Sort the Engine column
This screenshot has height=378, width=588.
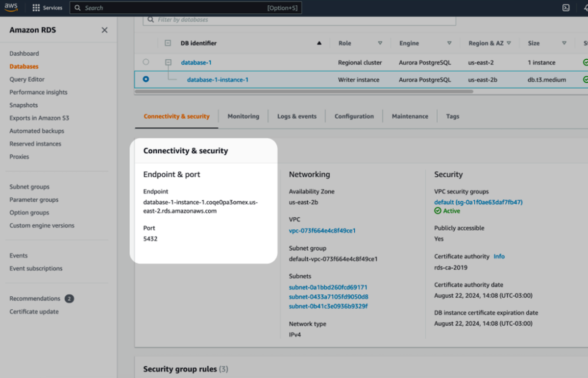point(449,43)
